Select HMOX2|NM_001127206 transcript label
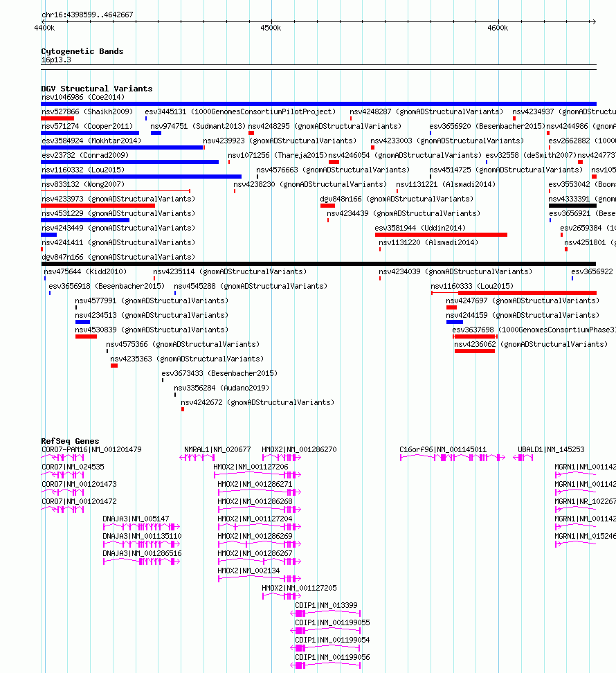Viewport: 616px width, 673px height. pyautogui.click(x=251, y=467)
